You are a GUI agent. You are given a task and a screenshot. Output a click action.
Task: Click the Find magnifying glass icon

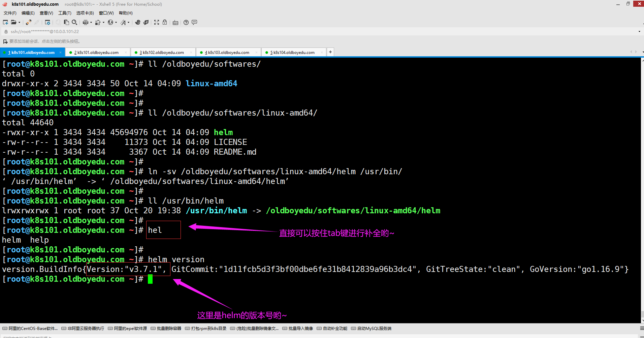pos(74,22)
